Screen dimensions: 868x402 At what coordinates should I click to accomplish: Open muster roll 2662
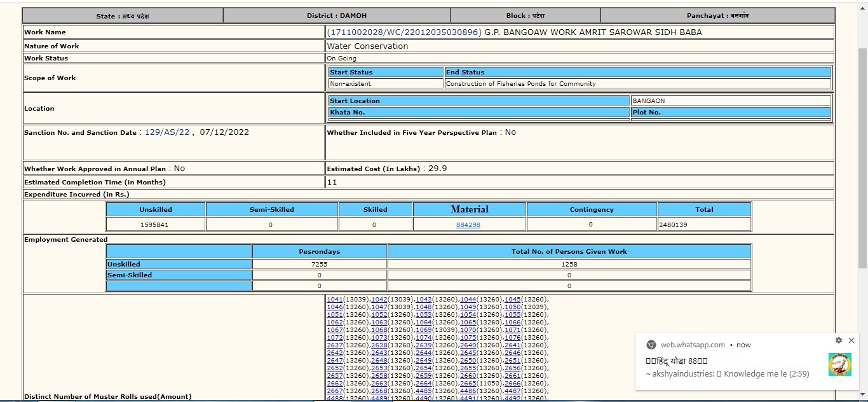pyautogui.click(x=335, y=384)
